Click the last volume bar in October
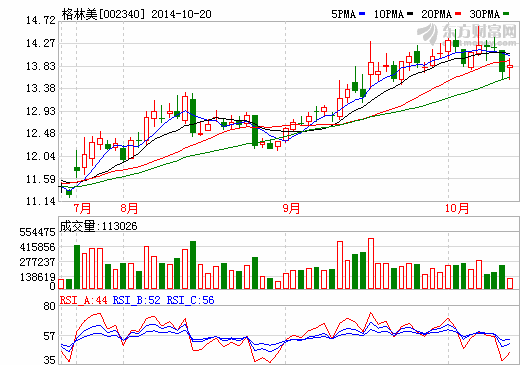The image size is (520, 365). pos(510,283)
